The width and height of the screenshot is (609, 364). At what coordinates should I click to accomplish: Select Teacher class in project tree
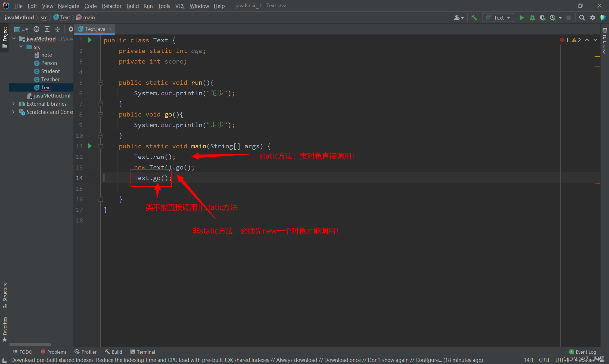tap(50, 79)
